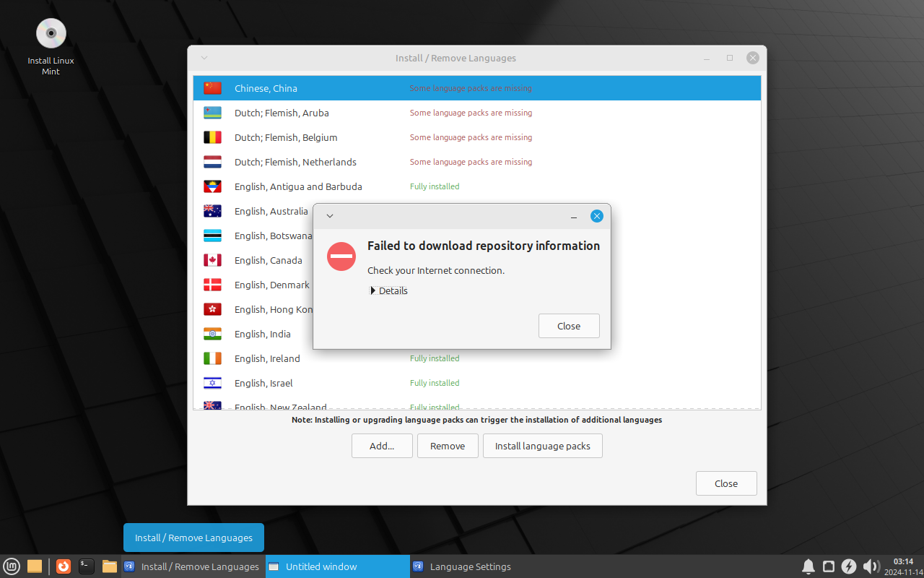
Task: Select the English, Australia row
Action: tap(477, 211)
